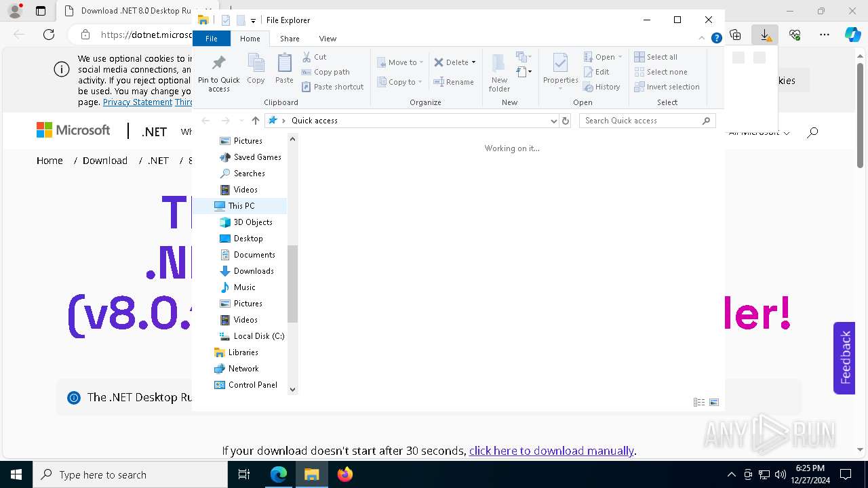Click Copy path in the ribbon
The width and height of the screenshot is (868, 488).
pos(325,72)
